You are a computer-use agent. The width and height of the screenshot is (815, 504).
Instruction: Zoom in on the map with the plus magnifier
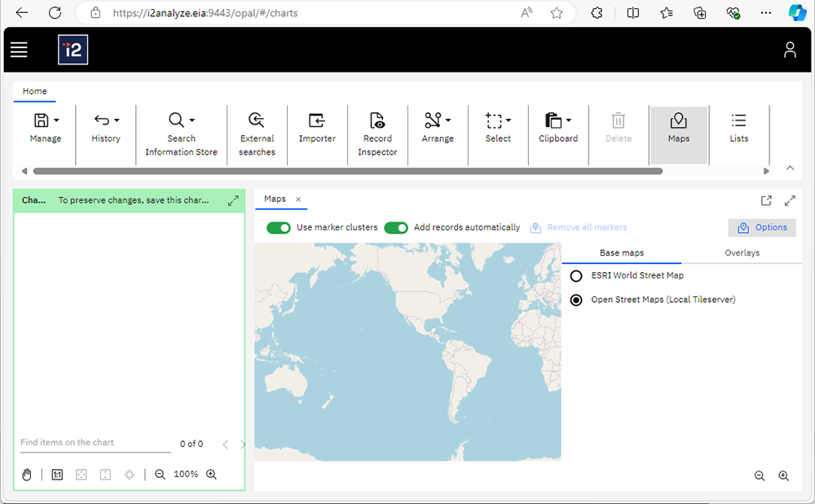(784, 476)
